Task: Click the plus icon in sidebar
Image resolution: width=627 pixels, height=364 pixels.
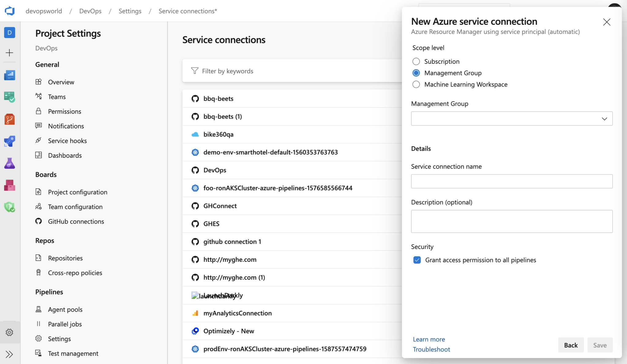Action: tap(9, 53)
